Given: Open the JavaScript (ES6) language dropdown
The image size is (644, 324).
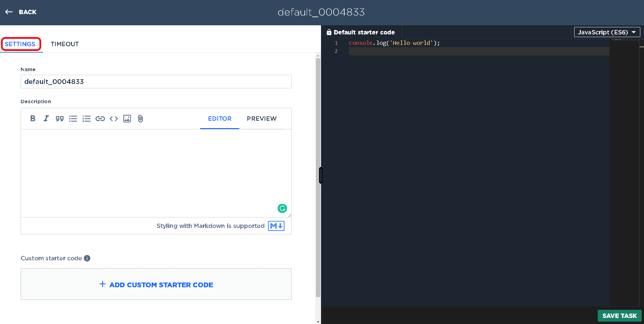Looking at the screenshot, I should tap(607, 32).
